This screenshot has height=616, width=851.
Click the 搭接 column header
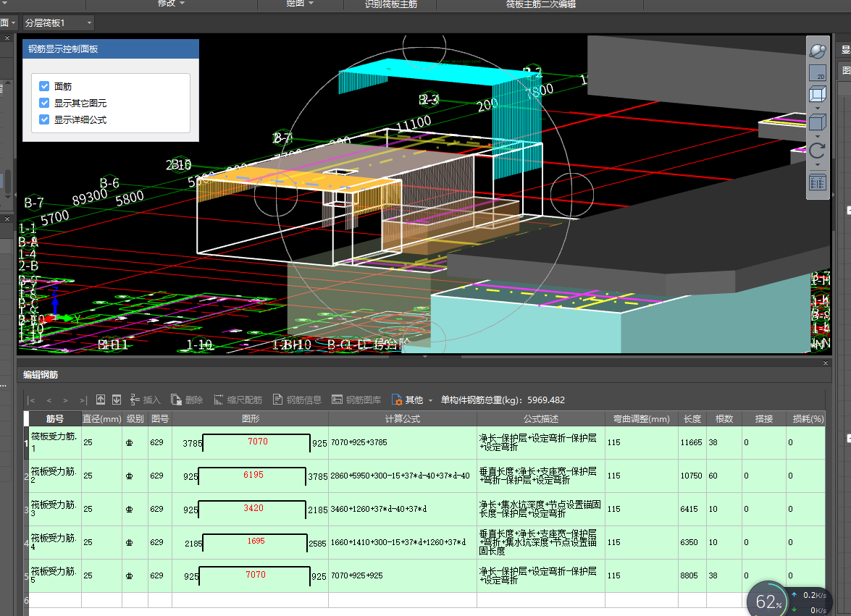point(763,418)
